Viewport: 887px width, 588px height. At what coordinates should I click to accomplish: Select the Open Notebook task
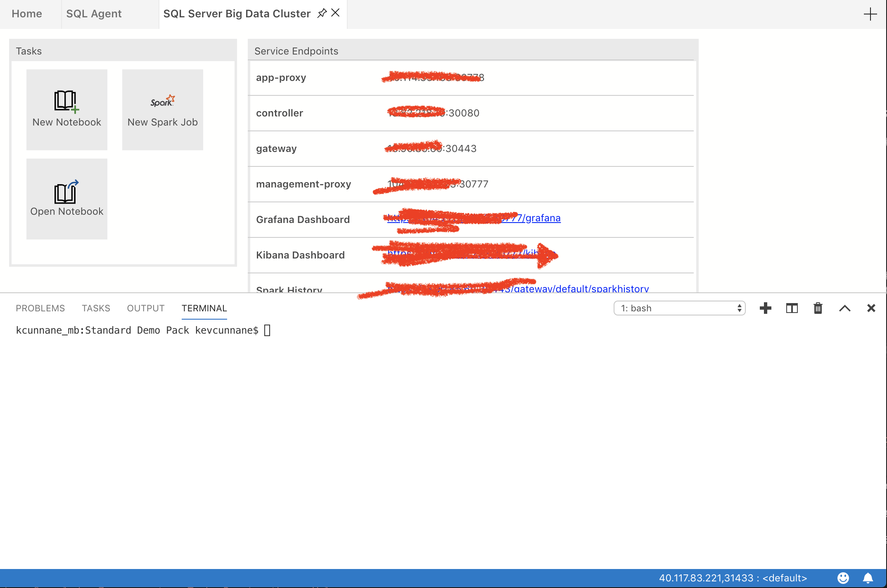click(x=66, y=199)
